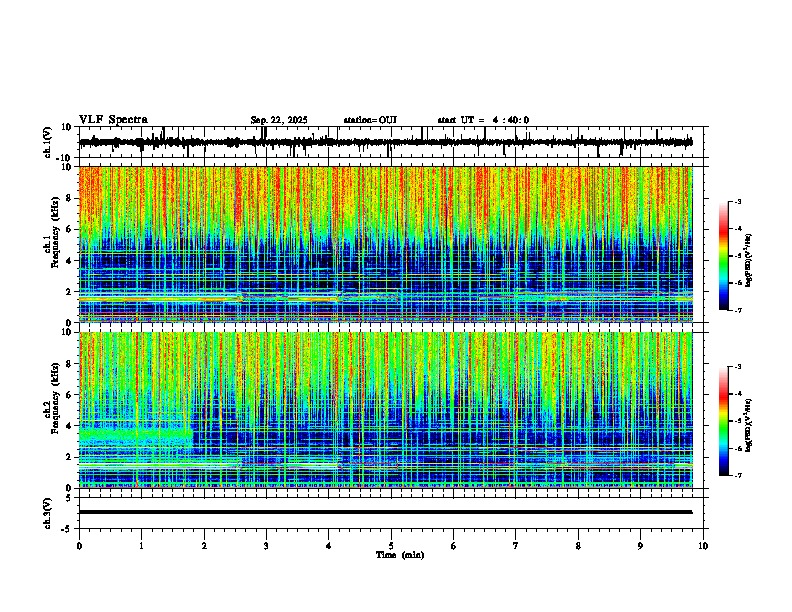Click time tick label "0" on the bottom axis

point(79,546)
